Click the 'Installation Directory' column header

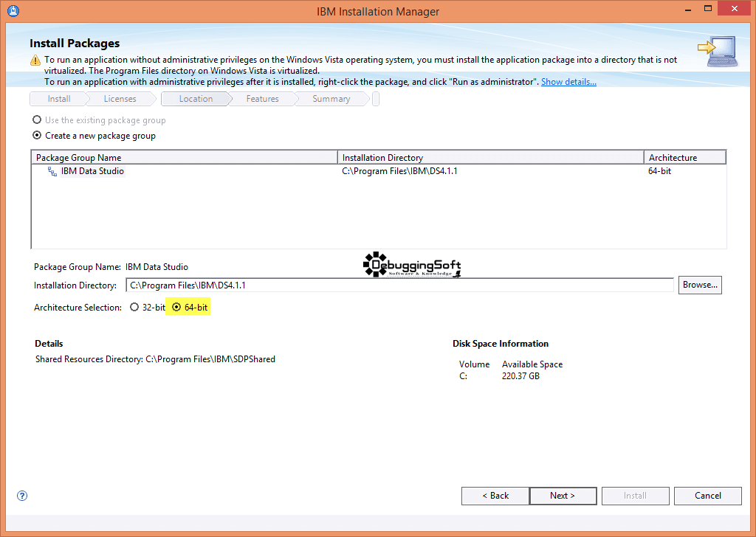coord(491,158)
